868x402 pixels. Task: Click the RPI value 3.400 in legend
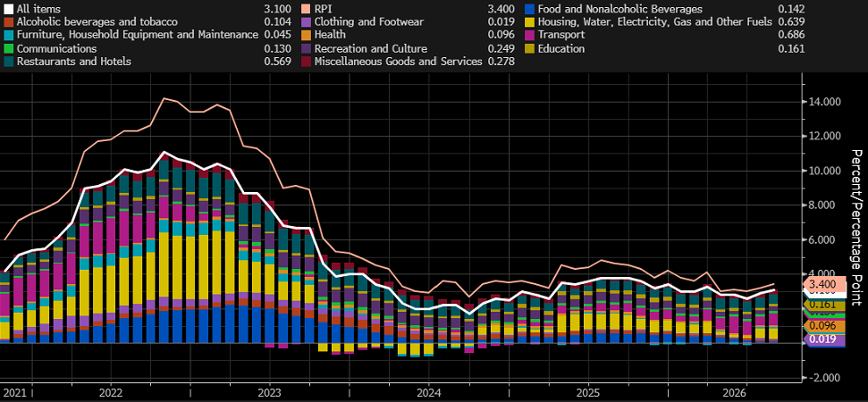(501, 9)
